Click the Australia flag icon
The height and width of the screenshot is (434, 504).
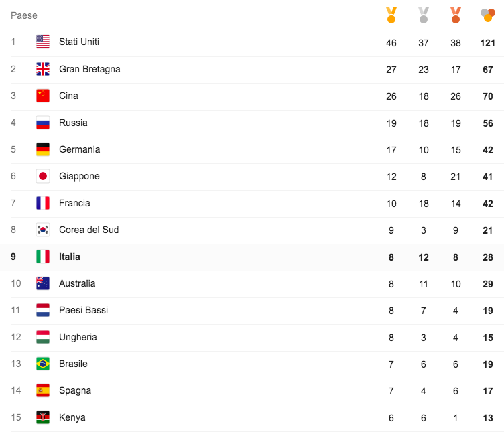43,283
